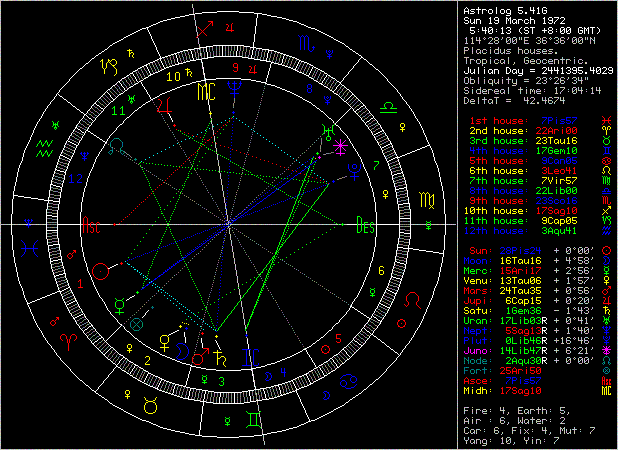Click the red Mars glyph near IC
Screen dimensions: 618x450
tap(200, 356)
